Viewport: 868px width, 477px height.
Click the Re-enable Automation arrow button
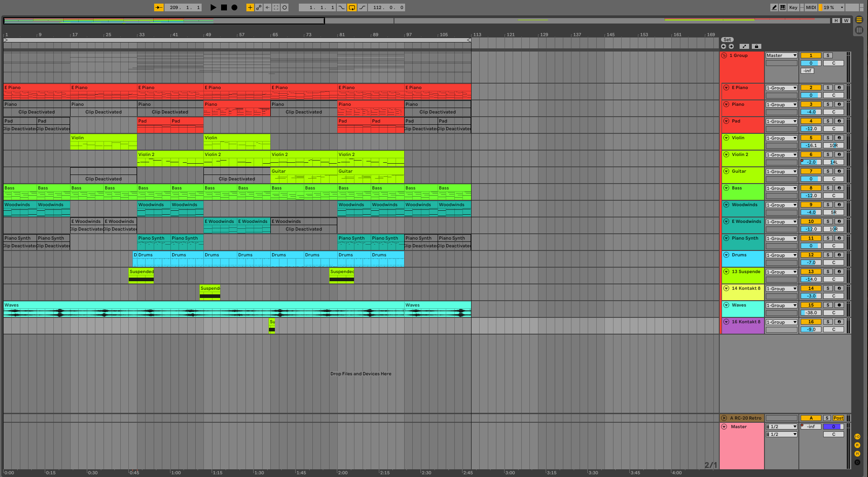pyautogui.click(x=267, y=8)
